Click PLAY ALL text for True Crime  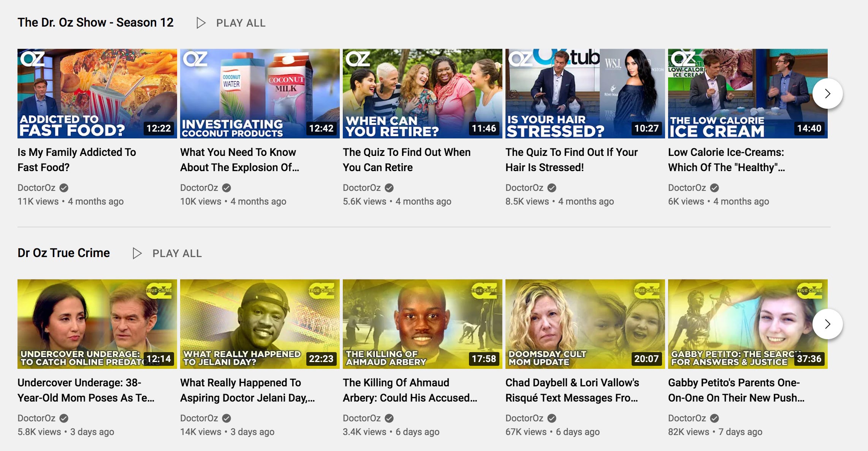click(x=177, y=253)
